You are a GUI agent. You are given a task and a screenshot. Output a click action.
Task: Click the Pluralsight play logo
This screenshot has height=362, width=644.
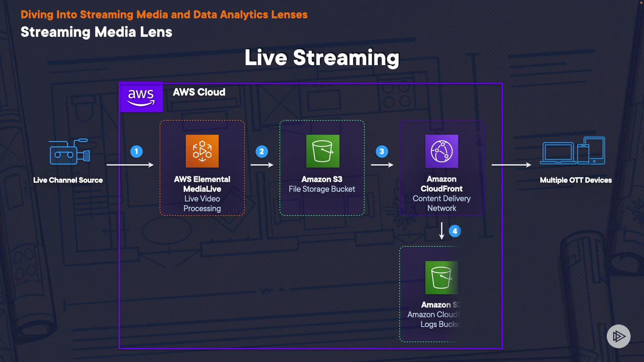[x=619, y=336]
